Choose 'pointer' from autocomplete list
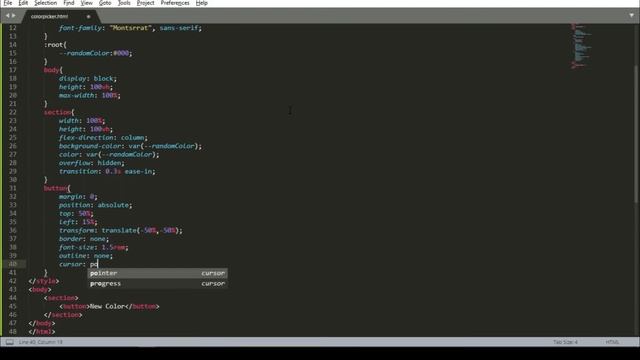 coord(158,273)
